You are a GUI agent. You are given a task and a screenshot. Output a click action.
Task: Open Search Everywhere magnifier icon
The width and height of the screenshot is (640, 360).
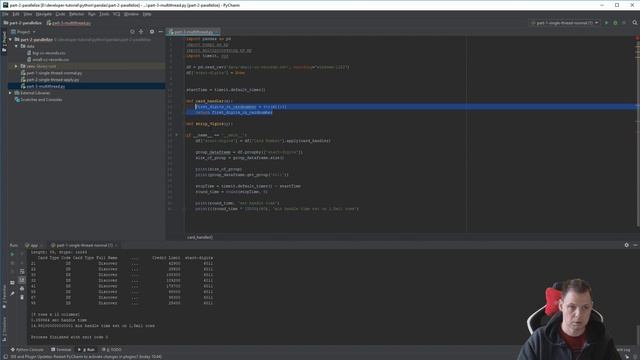(635, 23)
